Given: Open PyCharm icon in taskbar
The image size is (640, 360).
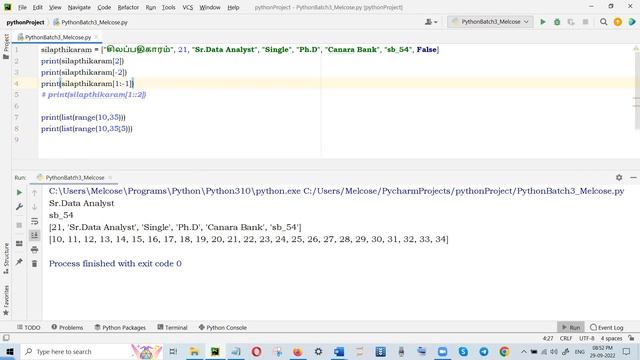Looking at the screenshot, I should coord(215,351).
